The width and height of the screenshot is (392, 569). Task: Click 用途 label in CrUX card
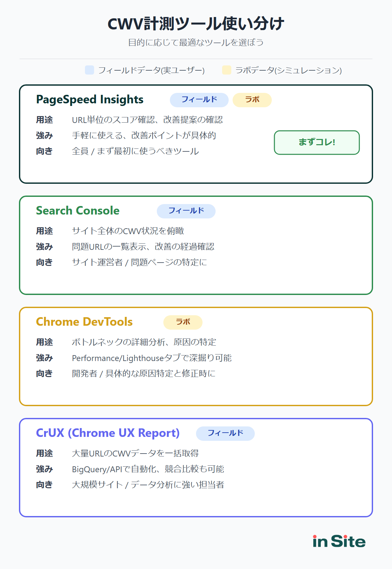click(44, 453)
